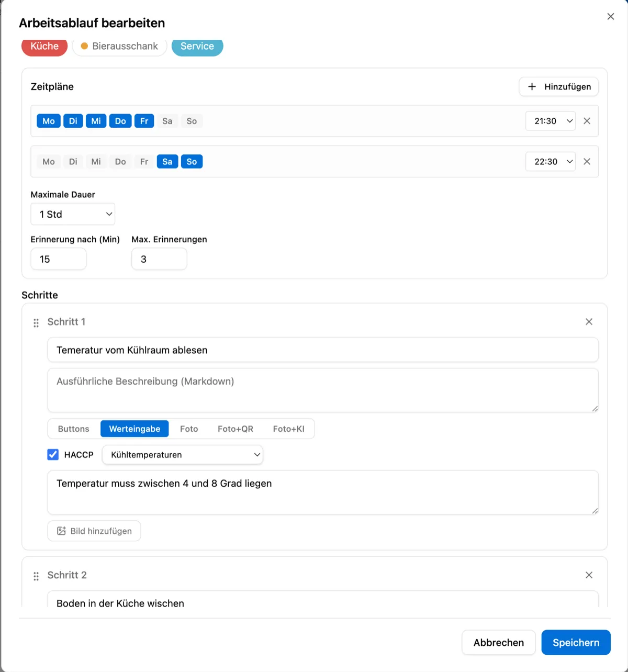Enable Monday in the second schedule row
The height and width of the screenshot is (672, 628).
pos(48,161)
